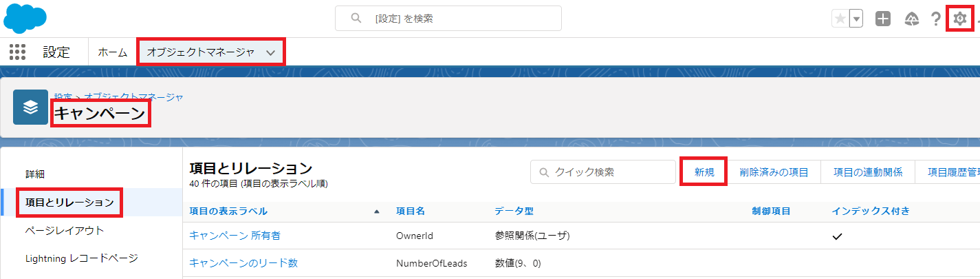Click the キャンペーン object layers icon
This screenshot has width=980, height=279.
pyautogui.click(x=30, y=107)
